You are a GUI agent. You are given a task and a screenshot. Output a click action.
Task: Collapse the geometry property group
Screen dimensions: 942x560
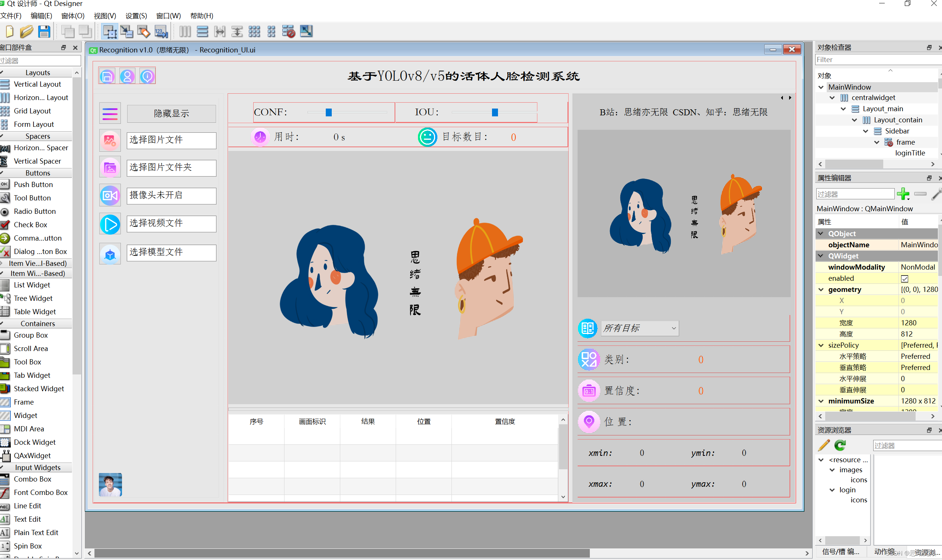821,289
